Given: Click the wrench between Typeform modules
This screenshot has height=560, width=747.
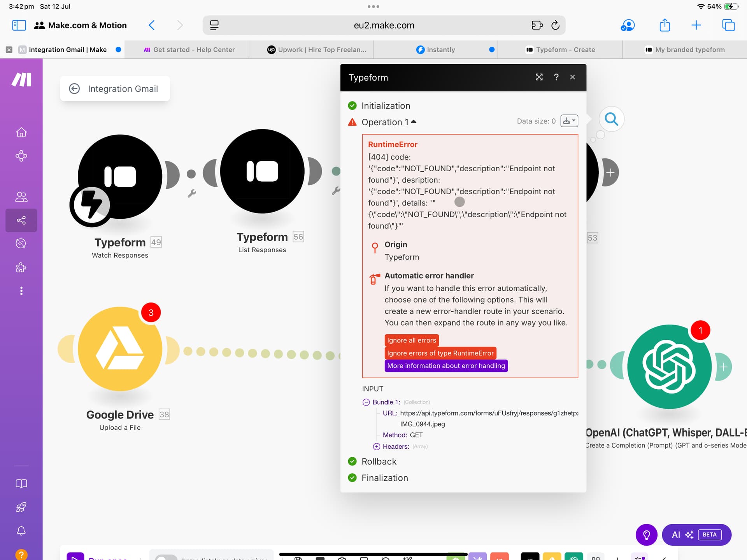Looking at the screenshot, I should click(x=192, y=193).
